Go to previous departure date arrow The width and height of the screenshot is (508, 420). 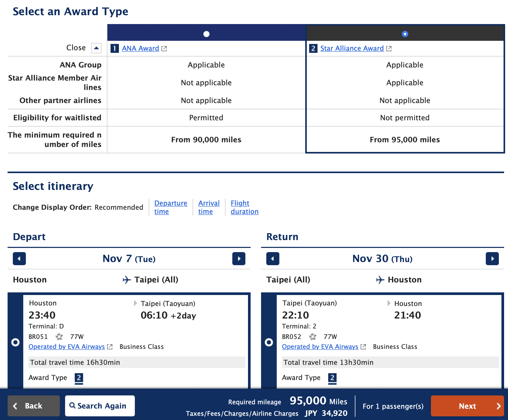click(x=19, y=259)
